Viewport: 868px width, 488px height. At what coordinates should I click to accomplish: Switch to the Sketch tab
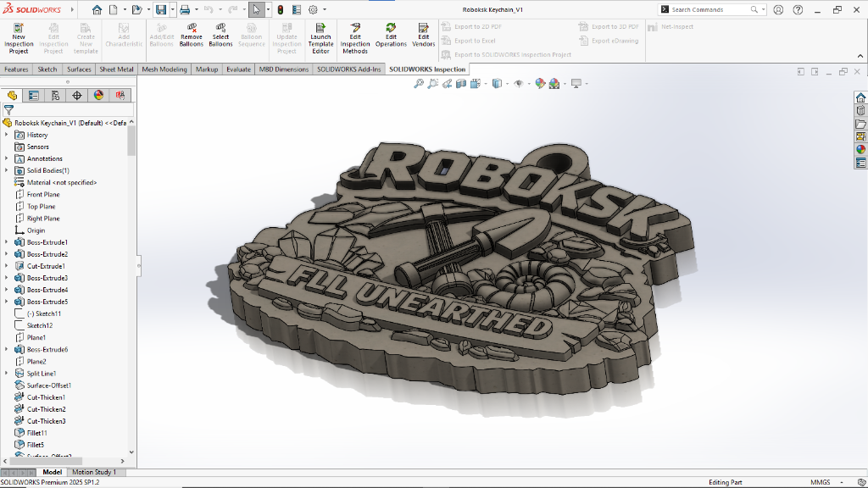[x=47, y=69]
